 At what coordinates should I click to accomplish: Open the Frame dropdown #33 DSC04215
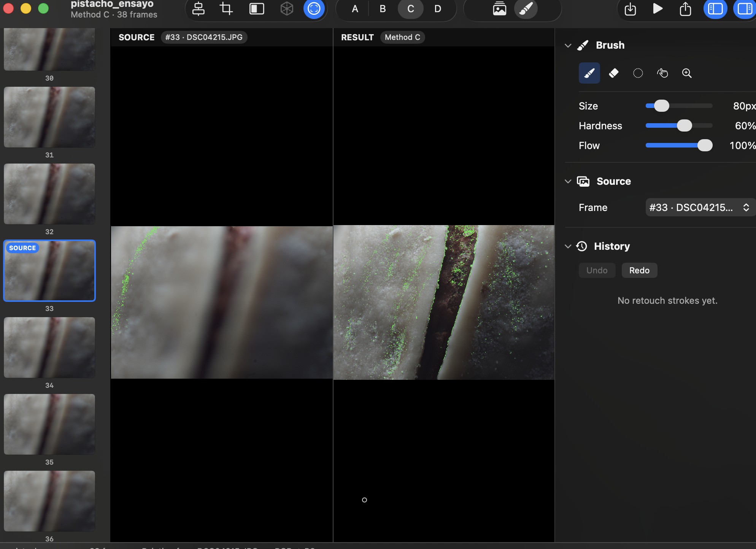(x=700, y=207)
